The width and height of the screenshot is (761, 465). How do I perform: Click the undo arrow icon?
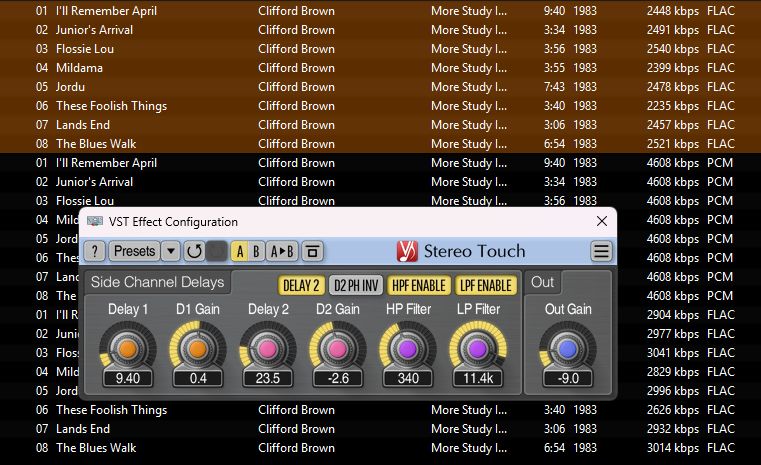tap(194, 251)
